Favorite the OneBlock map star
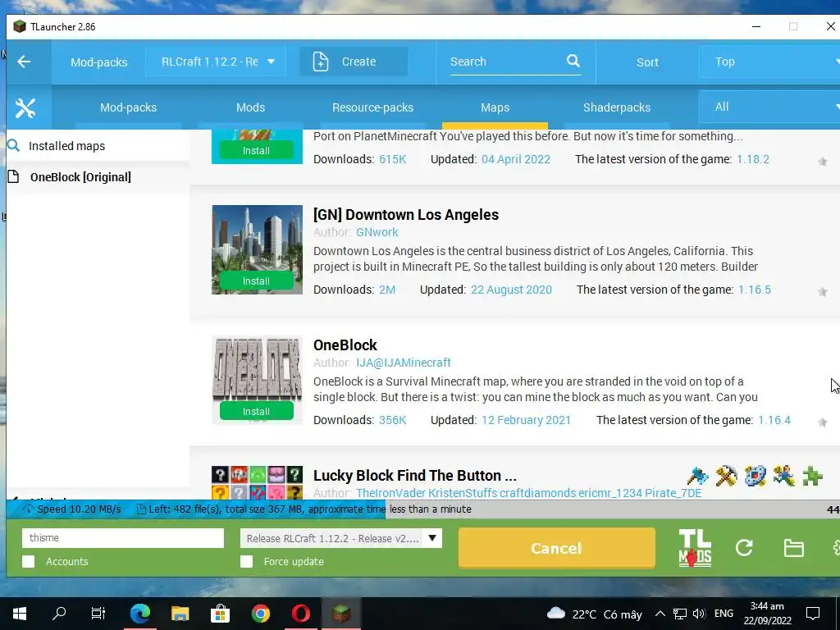This screenshot has width=840, height=630. 822,422
